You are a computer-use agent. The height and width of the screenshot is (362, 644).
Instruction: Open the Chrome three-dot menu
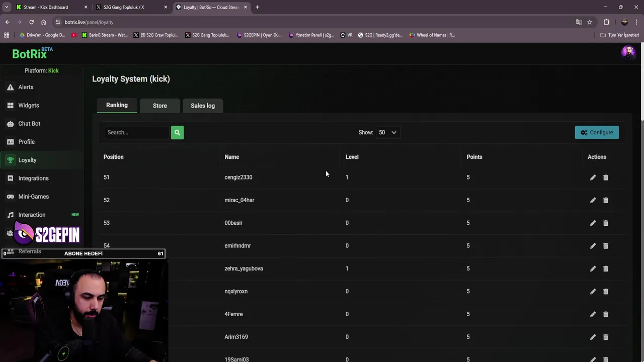pos(637,22)
